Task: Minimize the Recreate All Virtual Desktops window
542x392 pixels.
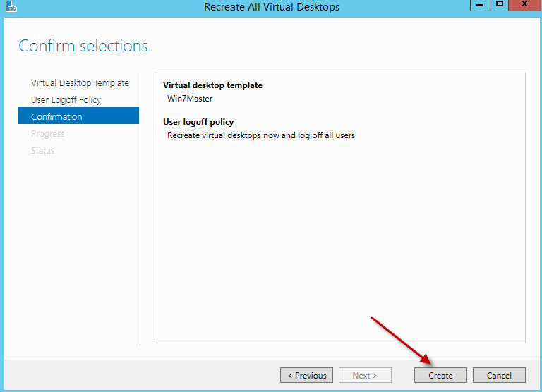Action: tap(480, 6)
